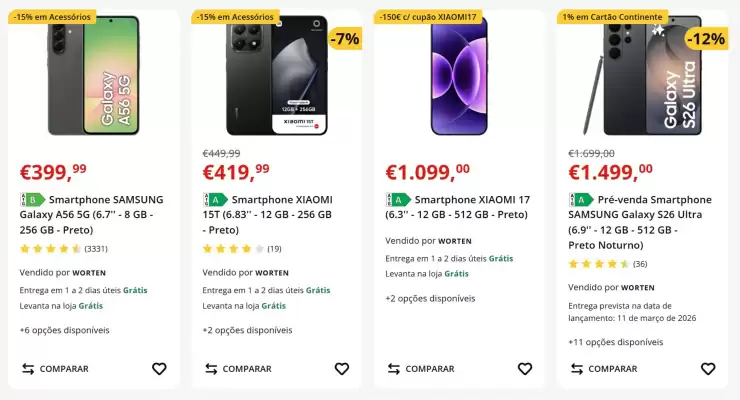Open star ratings for Galaxy A56 (3331)
Viewport: 740px width, 400px height.
coord(64,248)
